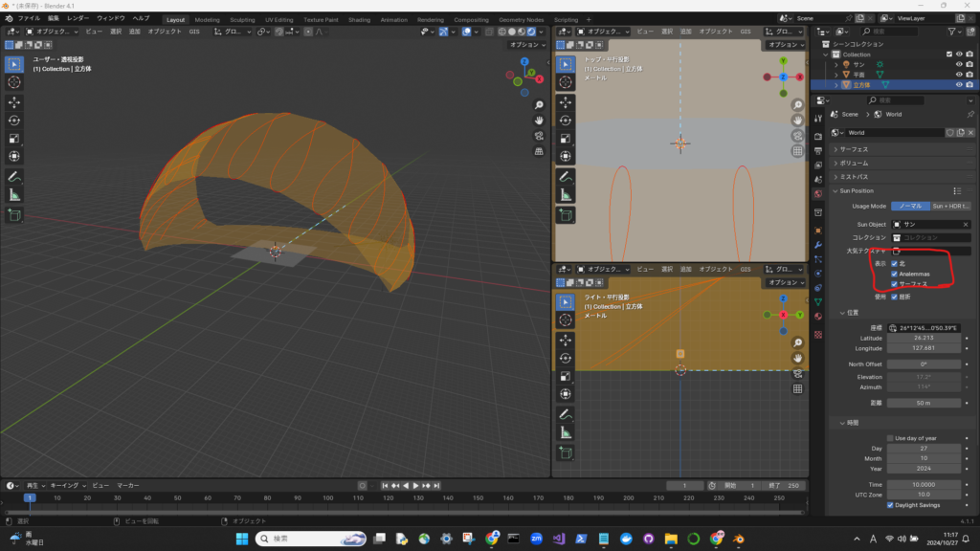
Task: Select the Annotate pencil tool
Action: (14, 177)
